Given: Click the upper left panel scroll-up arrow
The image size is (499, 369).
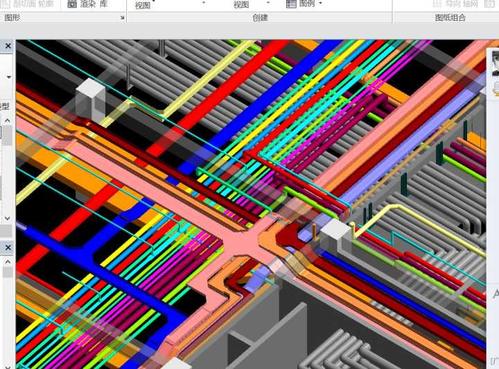Looking at the screenshot, I should (x=8, y=120).
